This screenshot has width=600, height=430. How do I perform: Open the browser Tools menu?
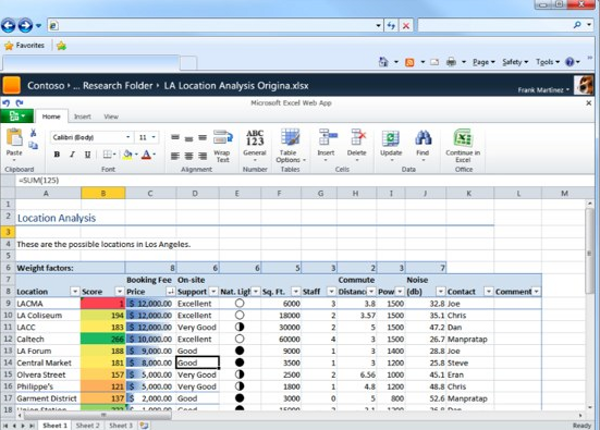tap(548, 62)
